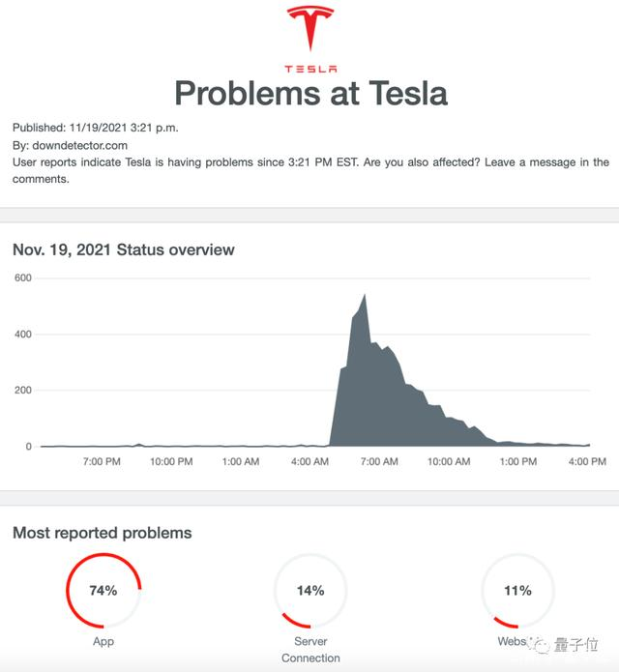Image resolution: width=619 pixels, height=672 pixels.
Task: Click the chart peak near 7:00 AM
Action: (x=365, y=296)
